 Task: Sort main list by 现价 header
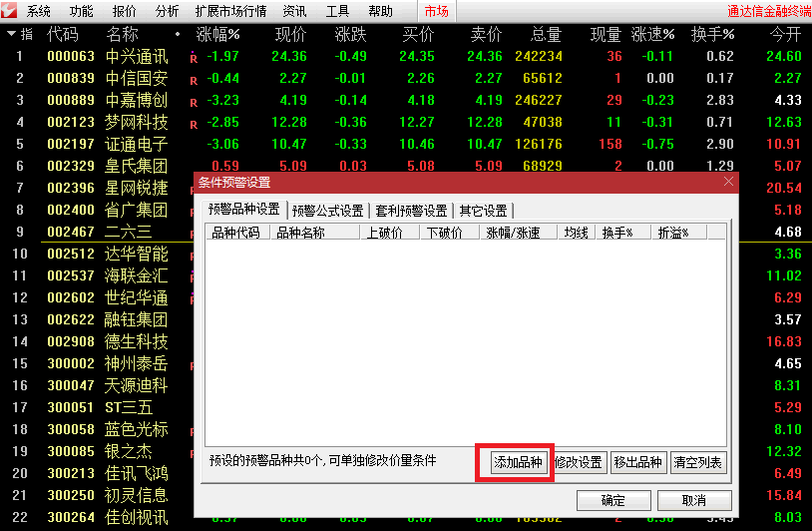[x=290, y=34]
